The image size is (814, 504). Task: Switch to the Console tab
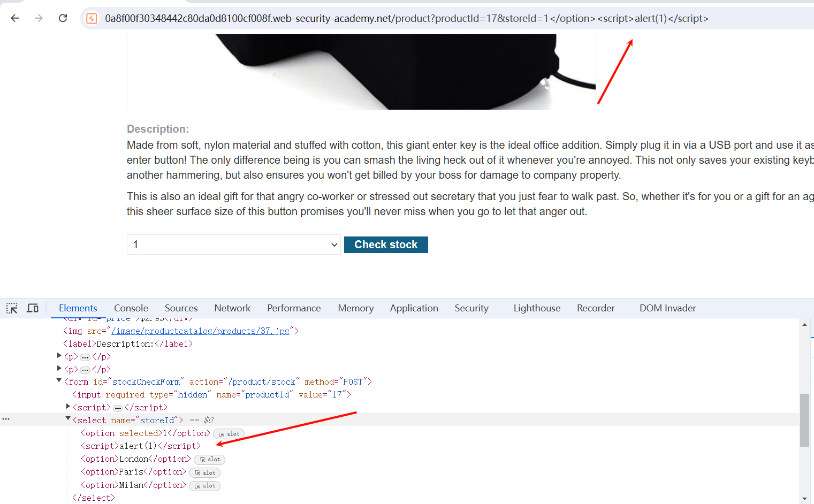131,308
